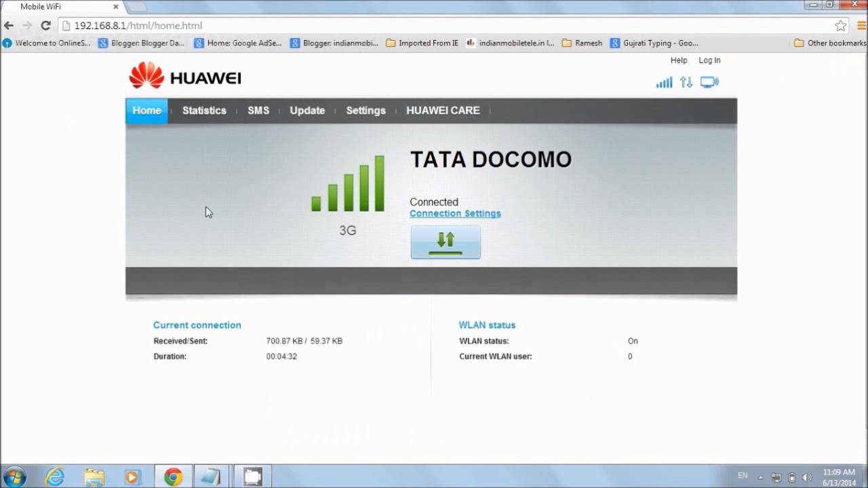Click the '700.87 KB / 59.37 KB' value

(304, 341)
